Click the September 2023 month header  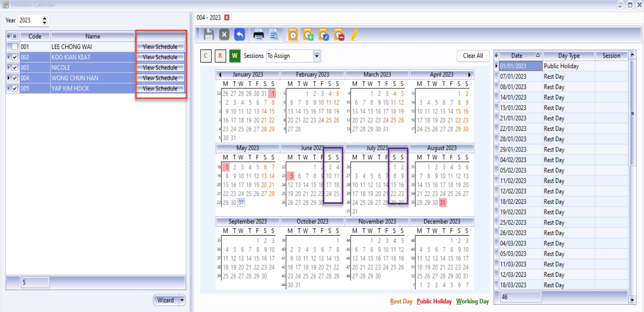point(248,222)
